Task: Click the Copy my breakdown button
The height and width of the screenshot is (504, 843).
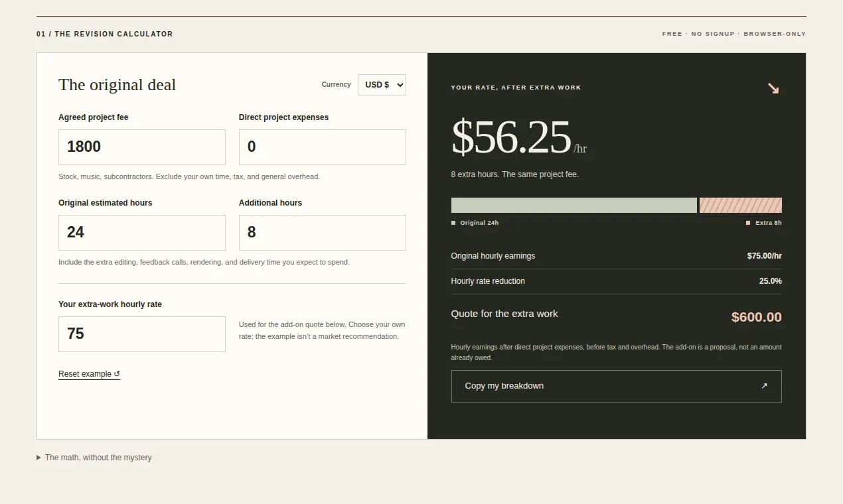Action: 616,386
